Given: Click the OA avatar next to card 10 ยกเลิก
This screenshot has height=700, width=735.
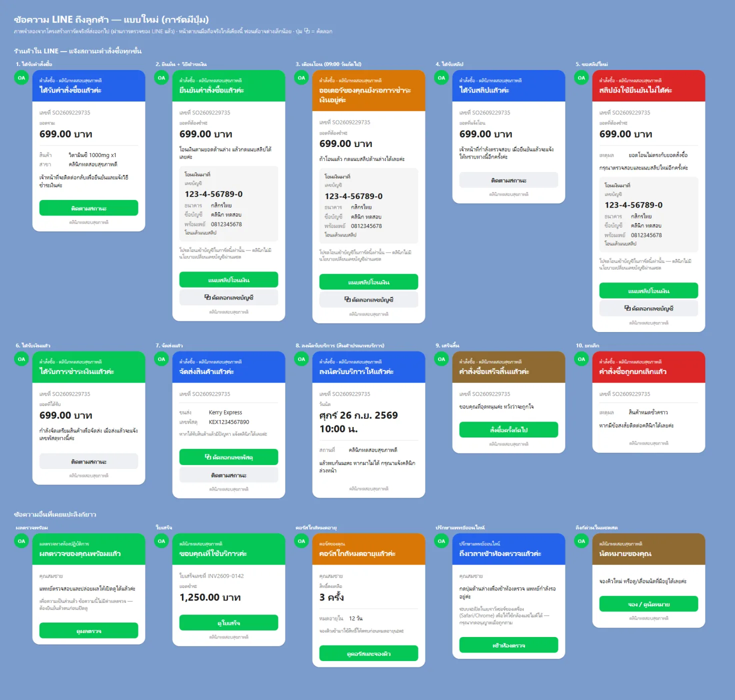Looking at the screenshot, I should (581, 359).
